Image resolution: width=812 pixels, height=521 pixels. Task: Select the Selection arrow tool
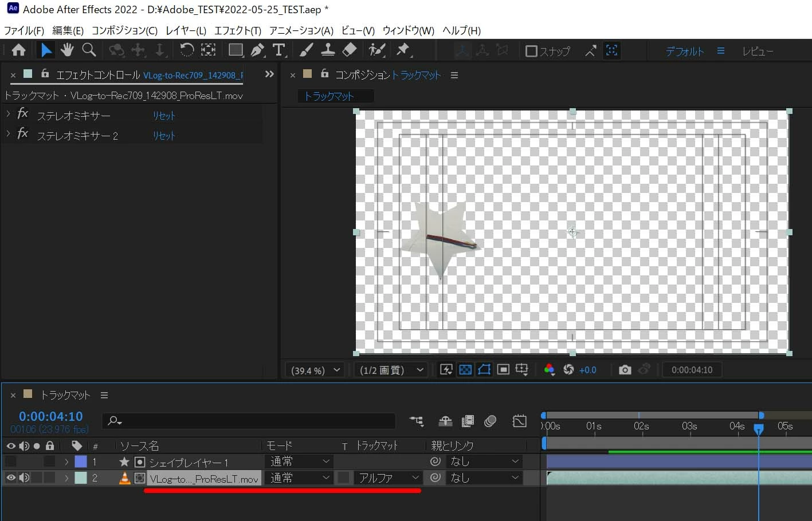pos(46,50)
